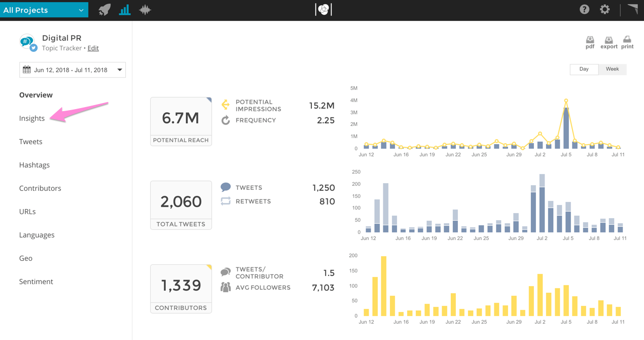Image resolution: width=644 pixels, height=340 pixels.
Task: Click the Edit link for Digital PR
Action: pyautogui.click(x=93, y=48)
